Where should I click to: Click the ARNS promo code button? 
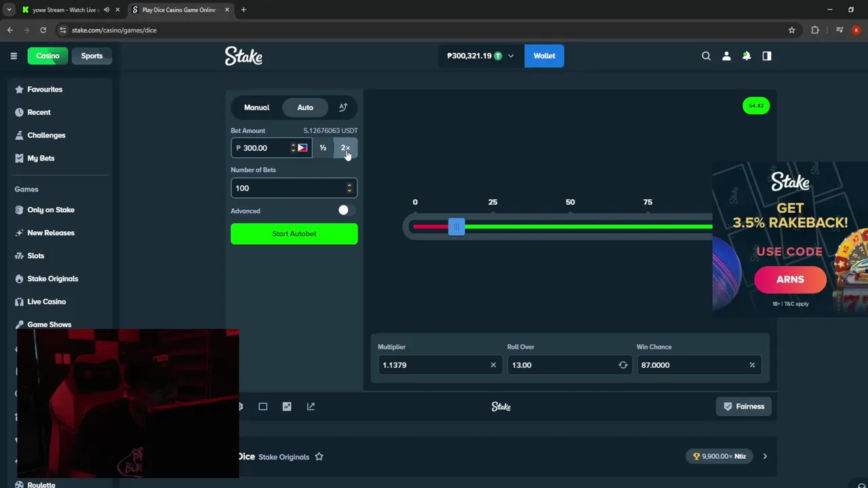[x=790, y=279]
